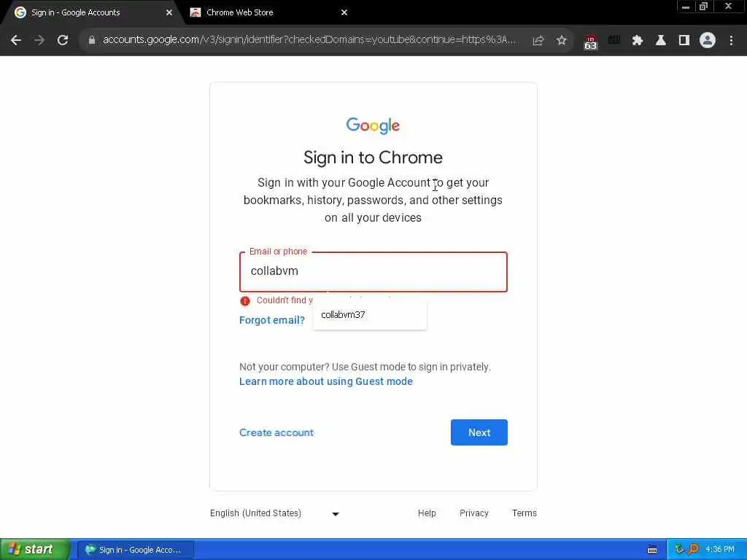Bookmark this page with the star icon
This screenshot has width=747, height=560.
click(561, 40)
